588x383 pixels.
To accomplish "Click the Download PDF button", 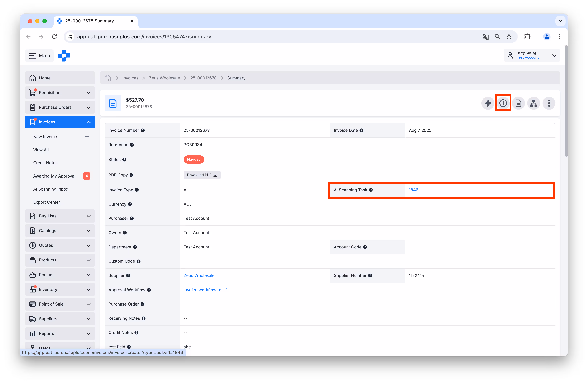I will coord(202,175).
